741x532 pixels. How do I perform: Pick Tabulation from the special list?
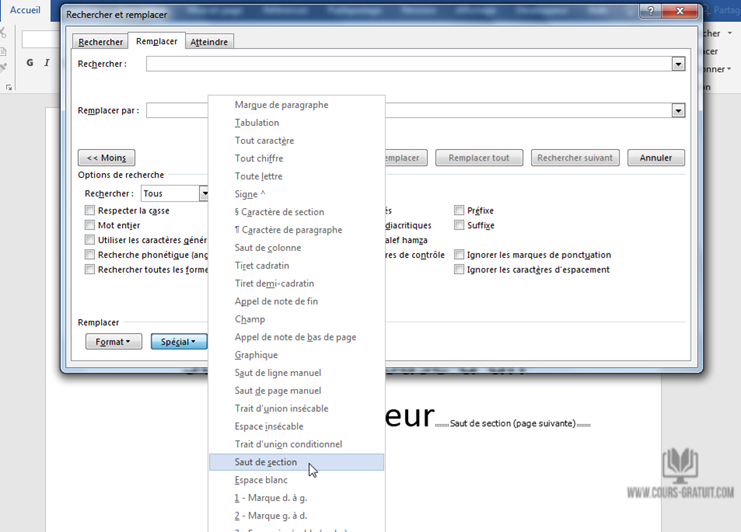coord(257,123)
